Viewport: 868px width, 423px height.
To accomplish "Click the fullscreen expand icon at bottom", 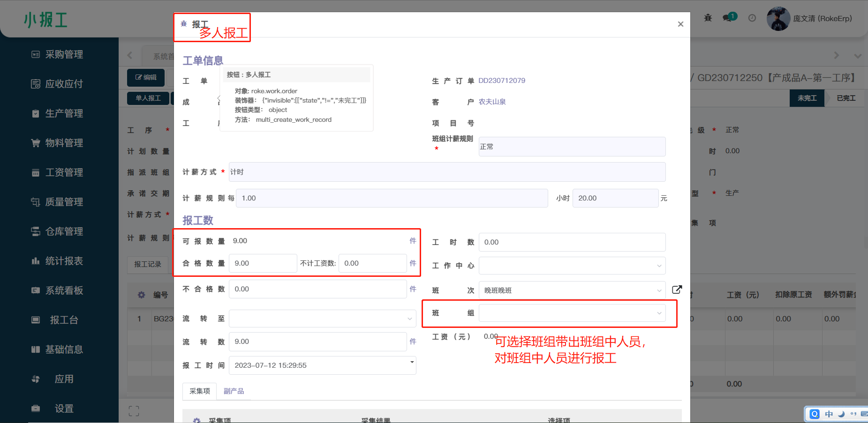I will coord(134,411).
